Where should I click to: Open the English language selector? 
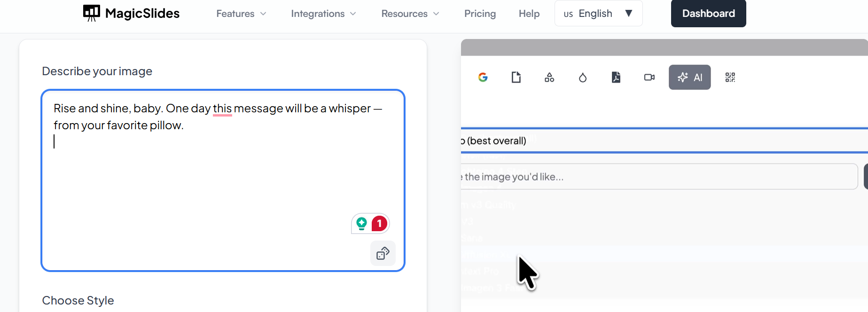(598, 14)
